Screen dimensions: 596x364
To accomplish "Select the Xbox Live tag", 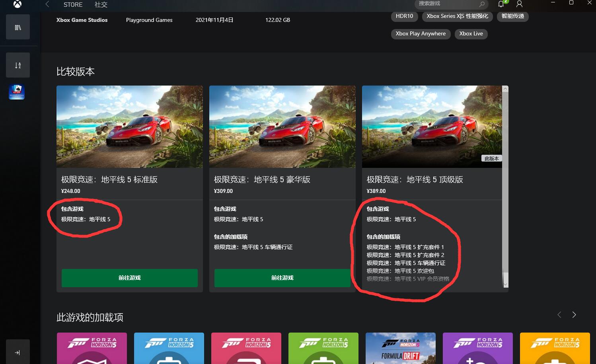I will coord(471,34).
